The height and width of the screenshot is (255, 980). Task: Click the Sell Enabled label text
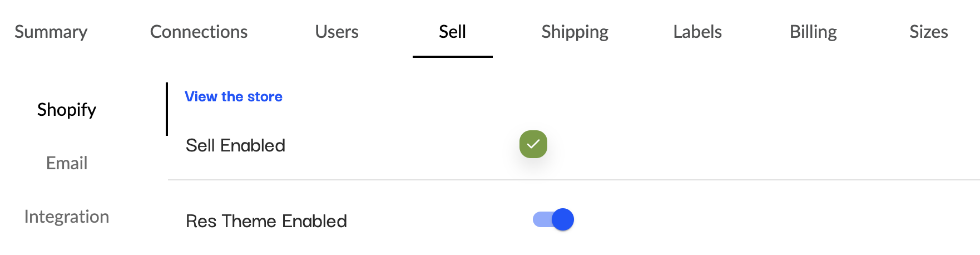pyautogui.click(x=235, y=145)
